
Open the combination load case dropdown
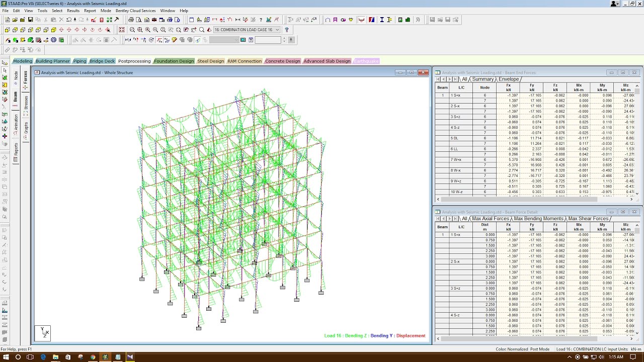tap(277, 29)
